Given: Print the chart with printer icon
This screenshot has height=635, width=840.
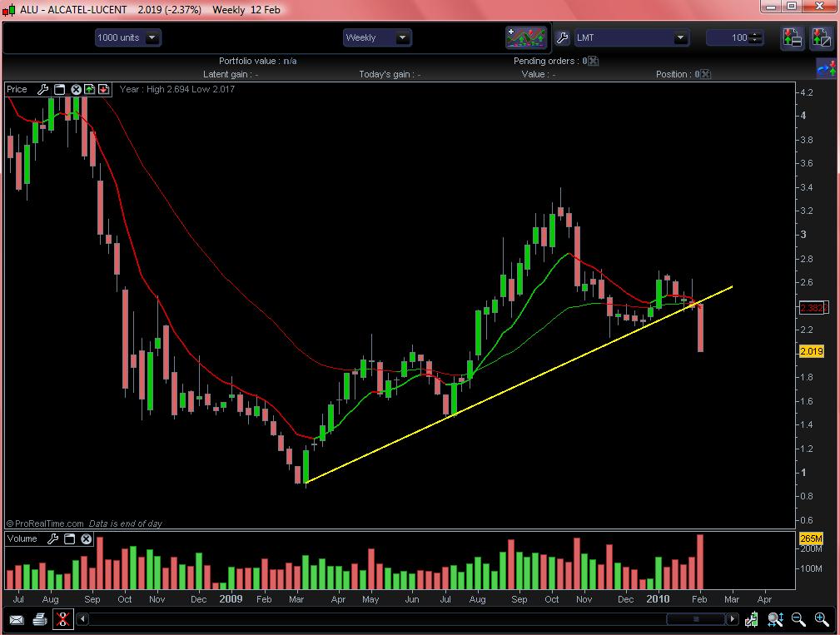Looking at the screenshot, I should pyautogui.click(x=40, y=619).
